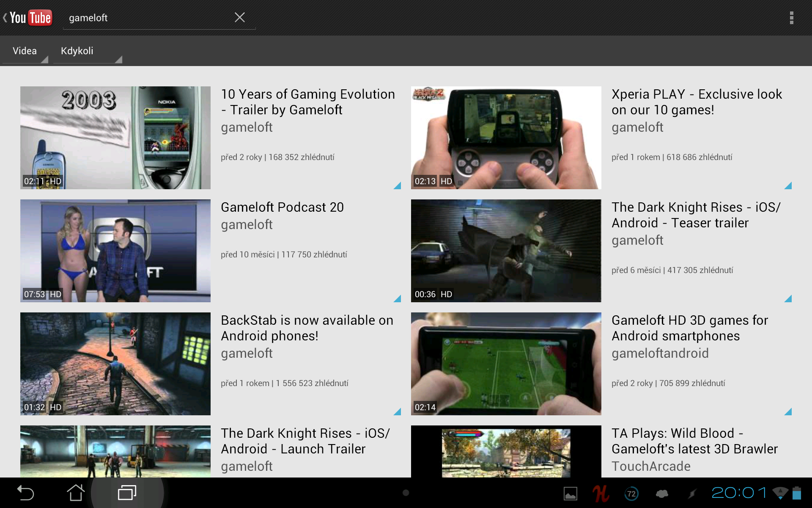
Task: Tap the lightning bolt status icon
Action: point(692,494)
